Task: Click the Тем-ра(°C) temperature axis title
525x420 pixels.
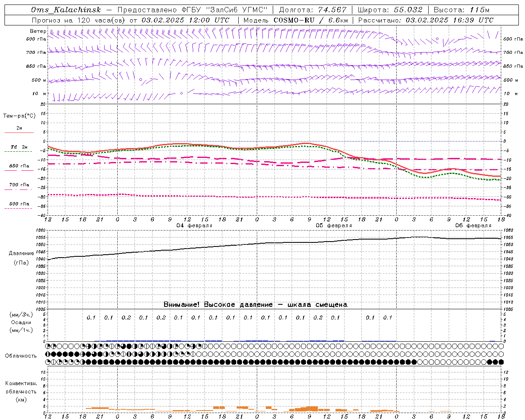Action: (x=19, y=116)
